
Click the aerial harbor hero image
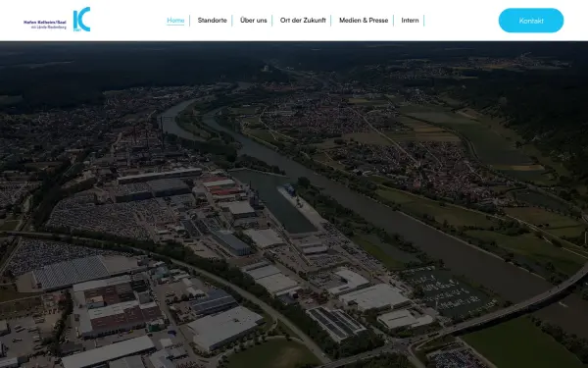coord(294,205)
